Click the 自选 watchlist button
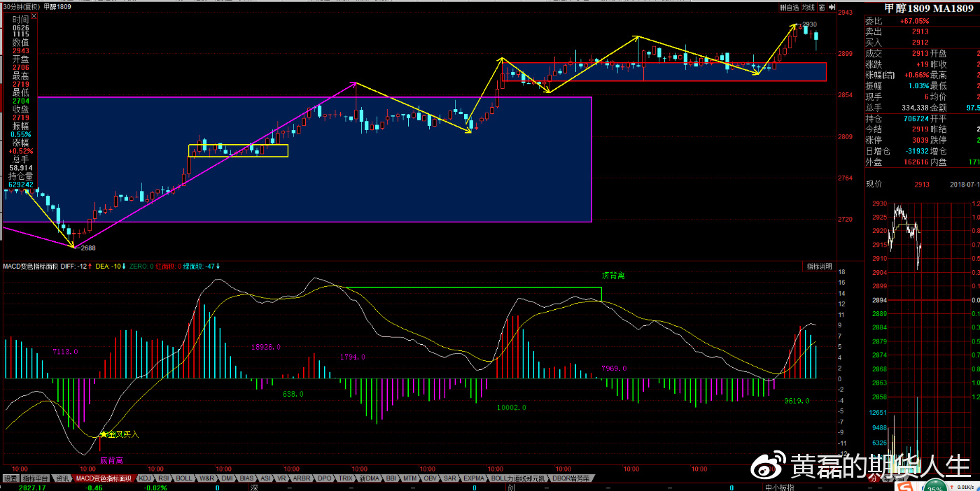The width and height of the screenshot is (980, 491). pyautogui.click(x=790, y=8)
